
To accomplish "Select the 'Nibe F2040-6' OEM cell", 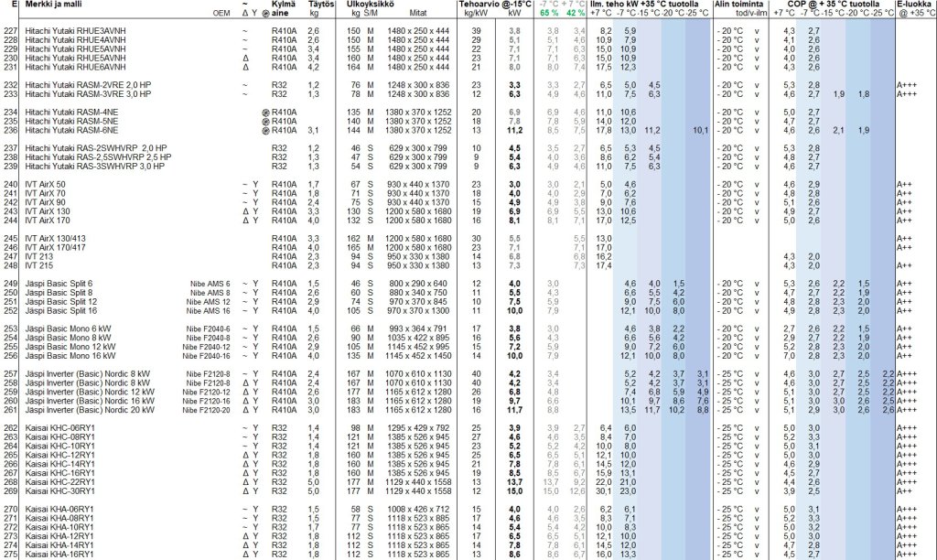I will coord(208,328).
